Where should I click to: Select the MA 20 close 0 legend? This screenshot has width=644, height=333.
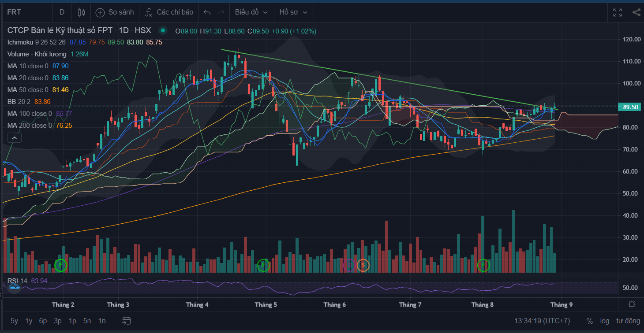click(x=28, y=78)
